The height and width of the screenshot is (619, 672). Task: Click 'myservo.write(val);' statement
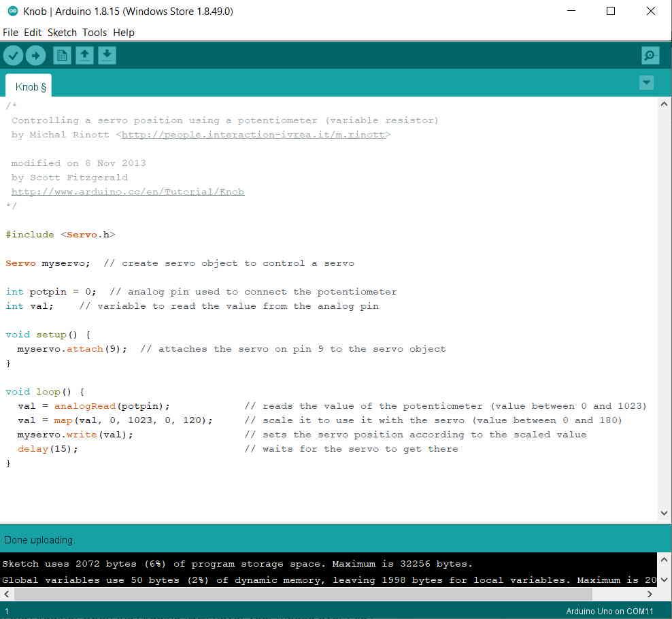click(75, 435)
